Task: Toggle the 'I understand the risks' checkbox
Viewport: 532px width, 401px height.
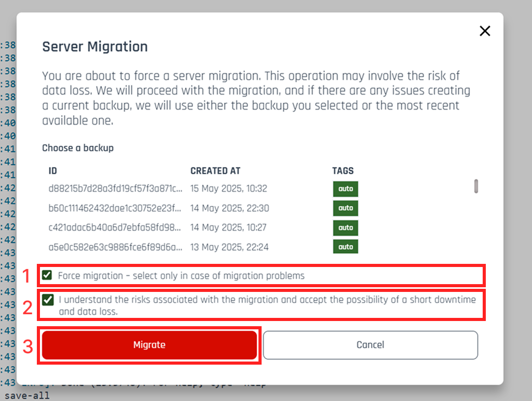Action: [48, 300]
